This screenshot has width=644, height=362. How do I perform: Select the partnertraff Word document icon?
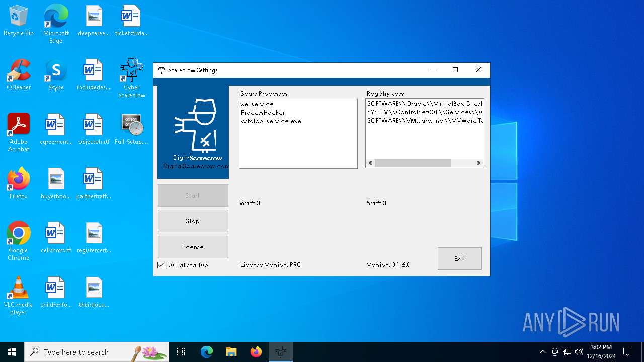pos(94,184)
